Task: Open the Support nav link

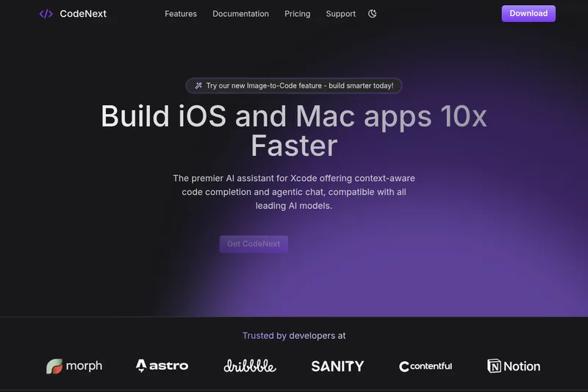Action: [340, 14]
